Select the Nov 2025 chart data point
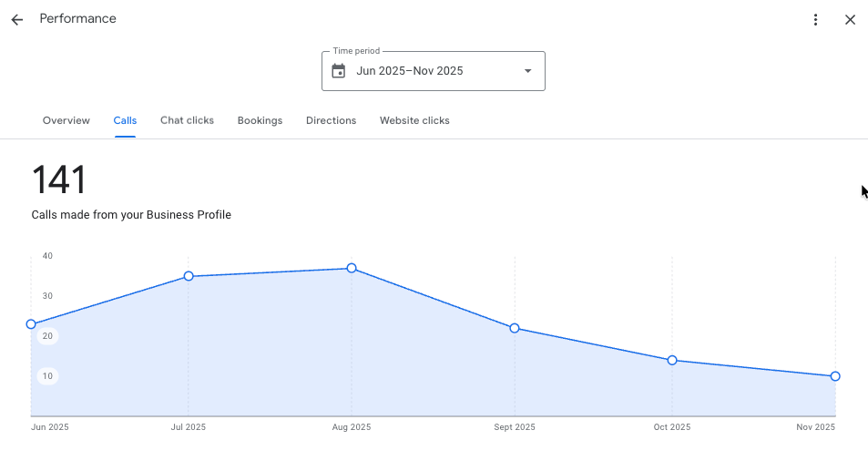 tap(835, 376)
